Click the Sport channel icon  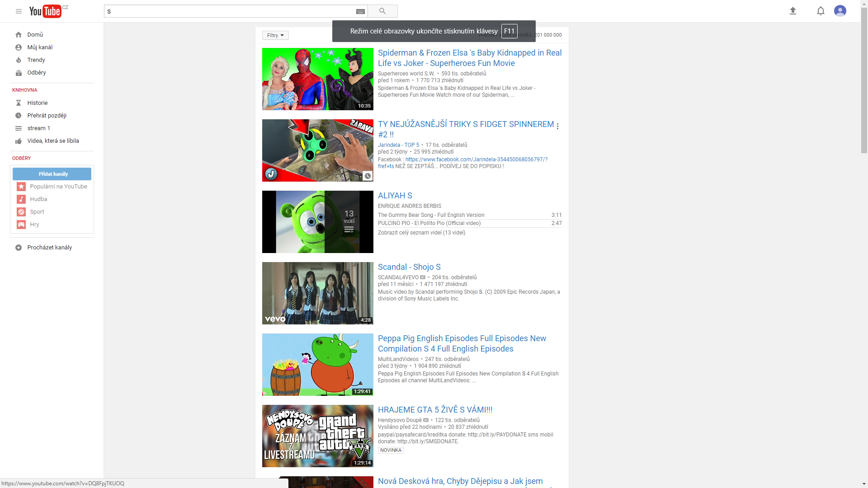click(21, 212)
